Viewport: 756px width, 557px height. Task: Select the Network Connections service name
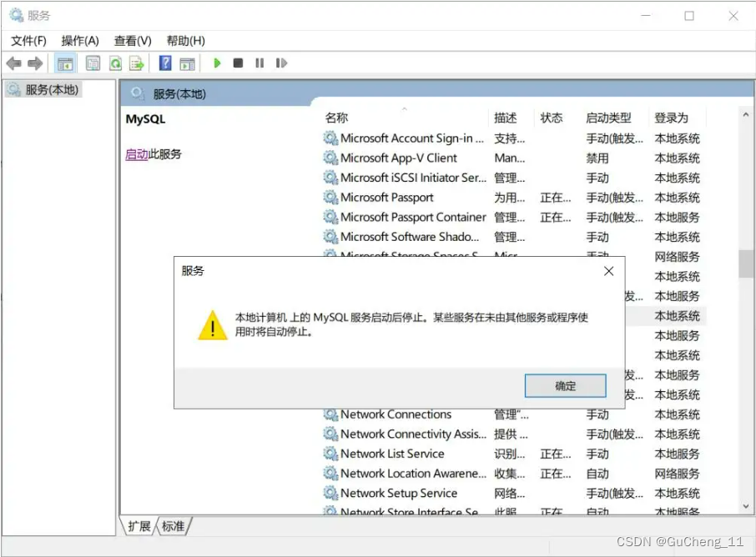click(x=396, y=414)
